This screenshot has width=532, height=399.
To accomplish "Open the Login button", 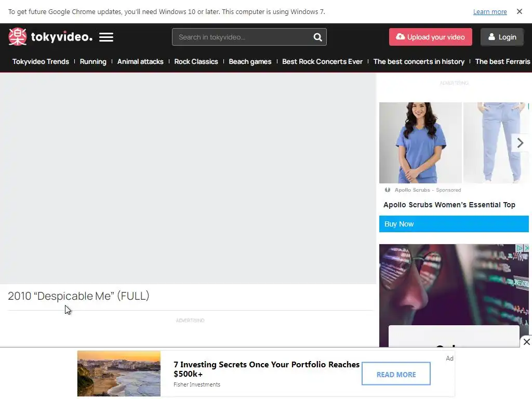I will 502,37.
